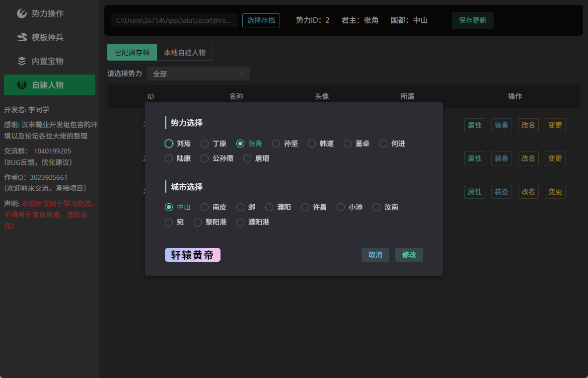Image resolution: width=588 pixels, height=378 pixels.
Task: Switch to the 本地自建人物 tab
Action: [185, 53]
